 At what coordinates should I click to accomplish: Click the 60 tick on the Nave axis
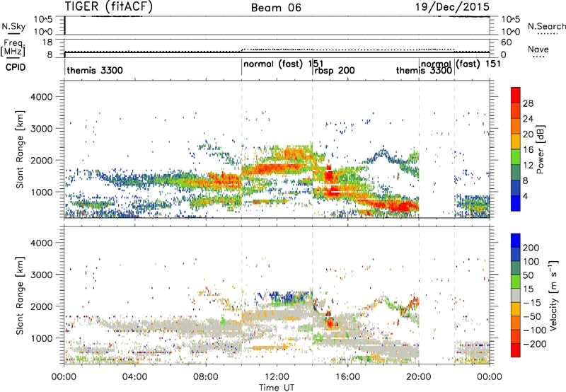pos(507,42)
